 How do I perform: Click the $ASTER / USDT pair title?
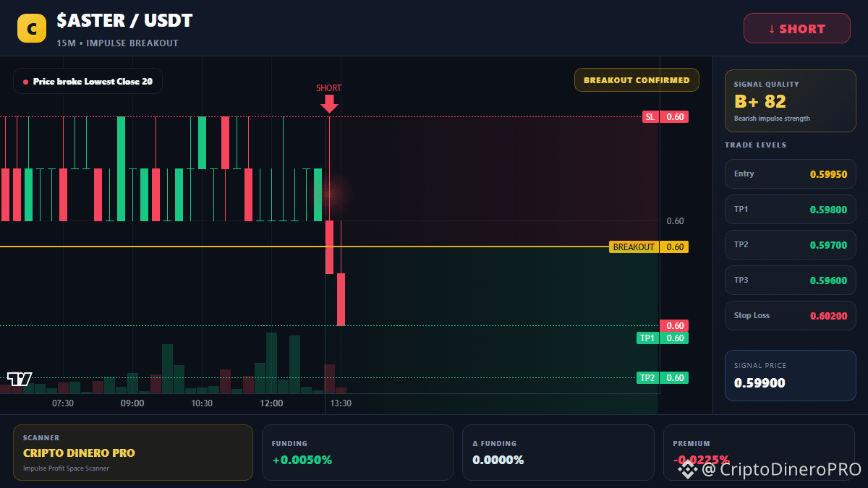[x=124, y=21]
